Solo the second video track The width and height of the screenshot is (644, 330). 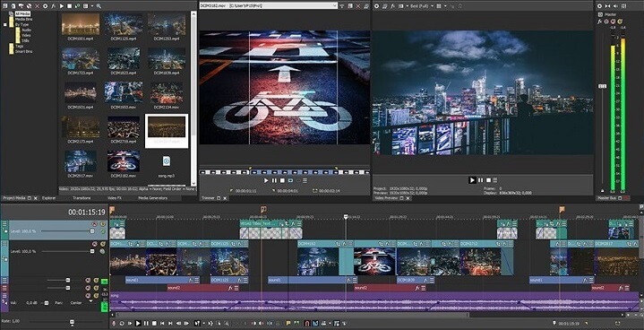point(102,244)
